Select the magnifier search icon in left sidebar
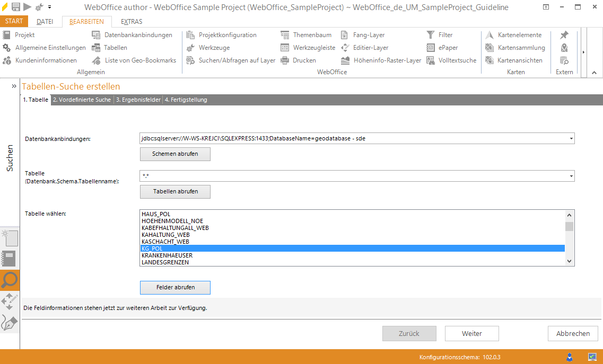The image size is (603, 364). (10, 280)
